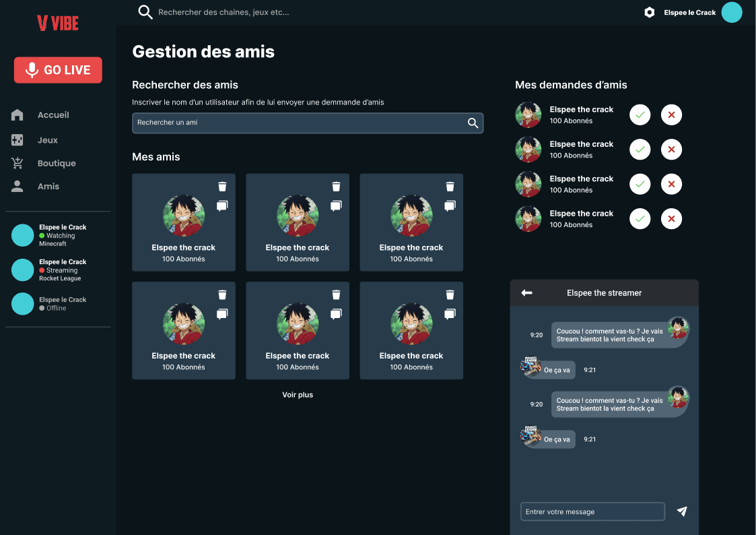Decline the fourth friend request with the red X
The image size is (756, 535).
671,219
